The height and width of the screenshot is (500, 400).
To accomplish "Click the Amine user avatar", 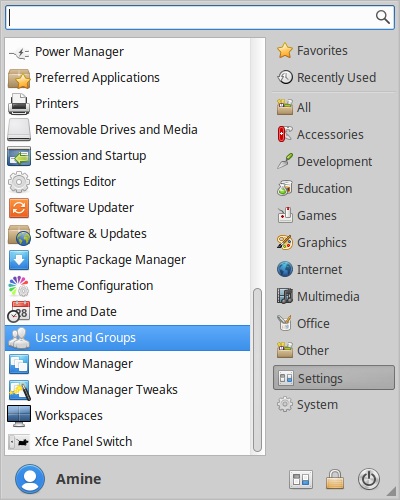I will coord(30,479).
